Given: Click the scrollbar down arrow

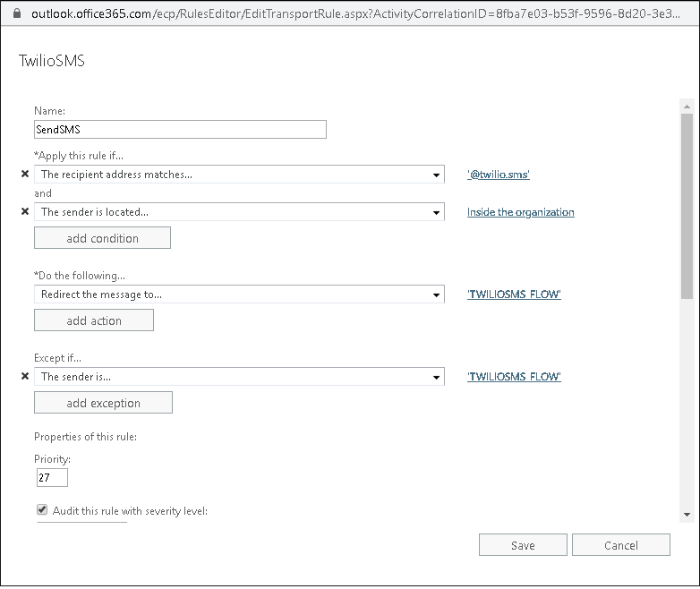Looking at the screenshot, I should tap(687, 515).
